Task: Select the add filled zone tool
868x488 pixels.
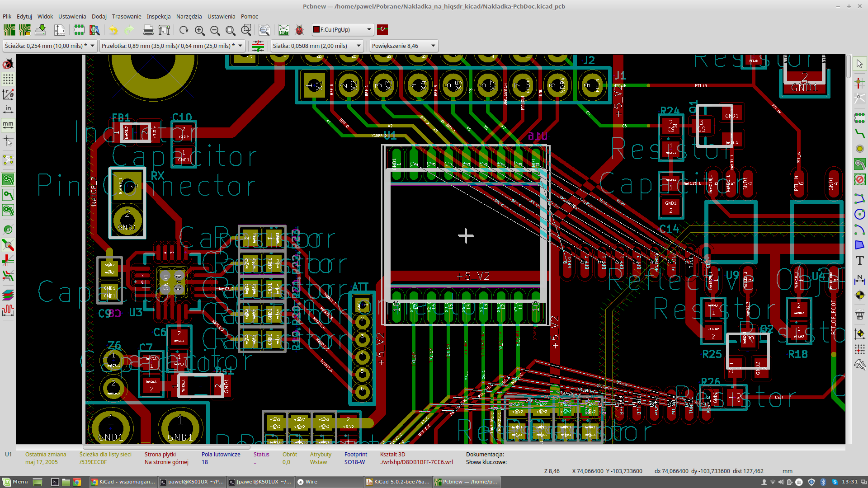Action: (x=859, y=164)
